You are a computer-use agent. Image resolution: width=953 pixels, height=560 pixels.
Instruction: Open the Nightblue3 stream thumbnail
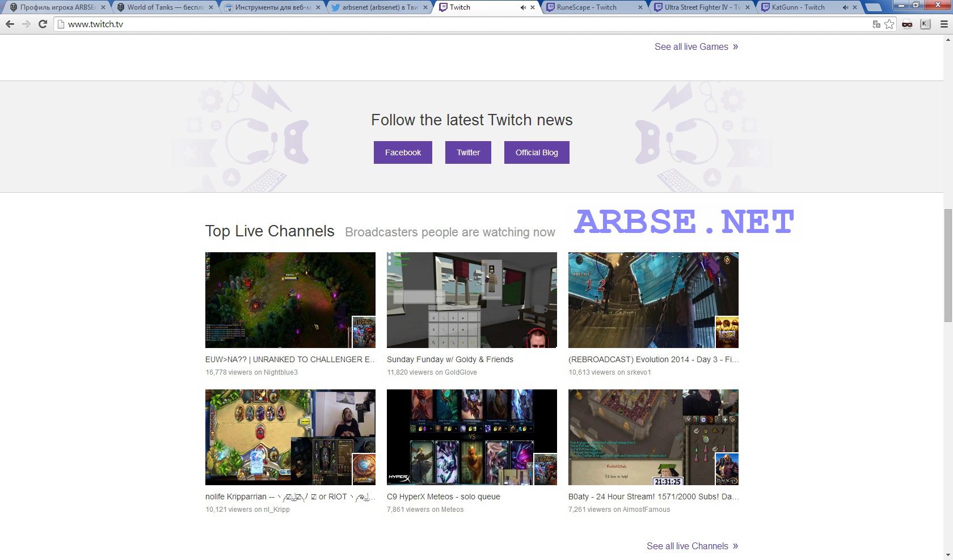pos(290,300)
